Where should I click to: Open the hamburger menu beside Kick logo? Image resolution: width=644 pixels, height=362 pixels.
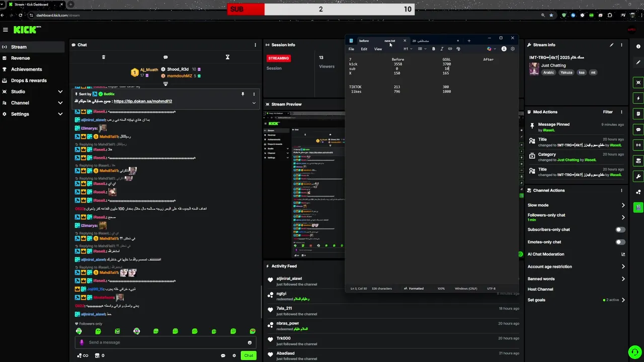coord(6,30)
